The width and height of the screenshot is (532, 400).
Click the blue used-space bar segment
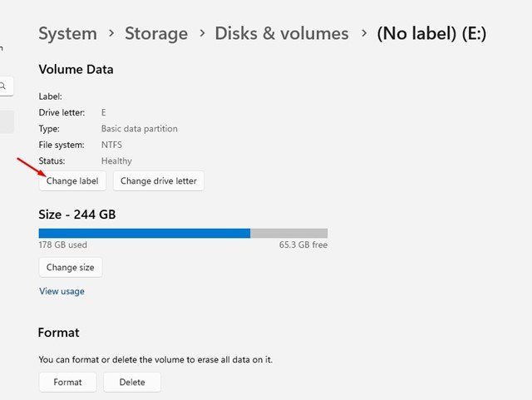[144, 234]
